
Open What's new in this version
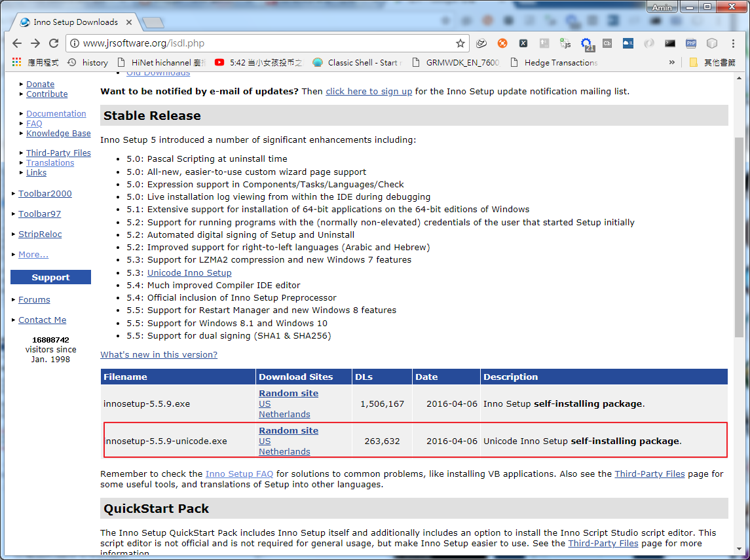click(x=159, y=355)
